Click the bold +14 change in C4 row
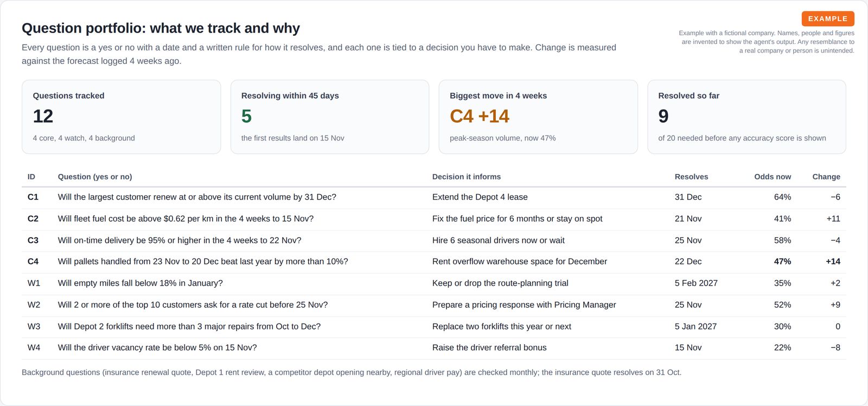Viewport: 868px width, 406px height. 833,262
